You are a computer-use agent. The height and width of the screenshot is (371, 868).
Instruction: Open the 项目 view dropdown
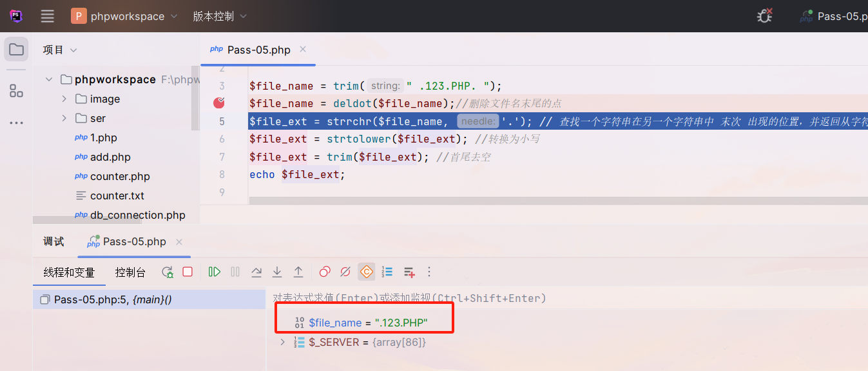60,50
